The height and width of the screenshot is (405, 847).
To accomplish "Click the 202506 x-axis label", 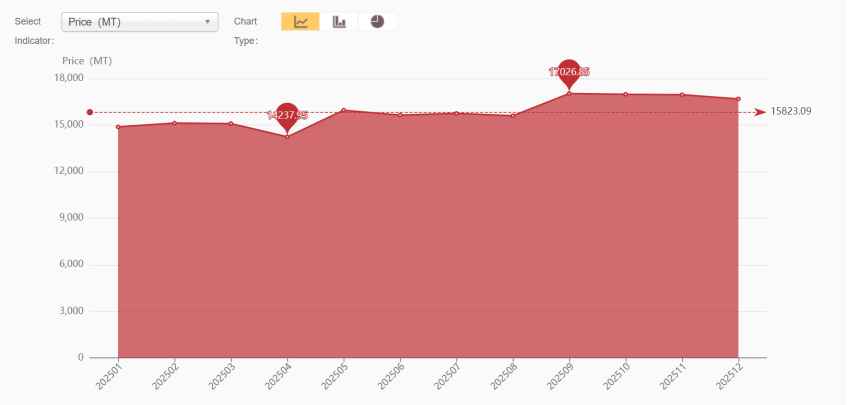I will click(391, 376).
